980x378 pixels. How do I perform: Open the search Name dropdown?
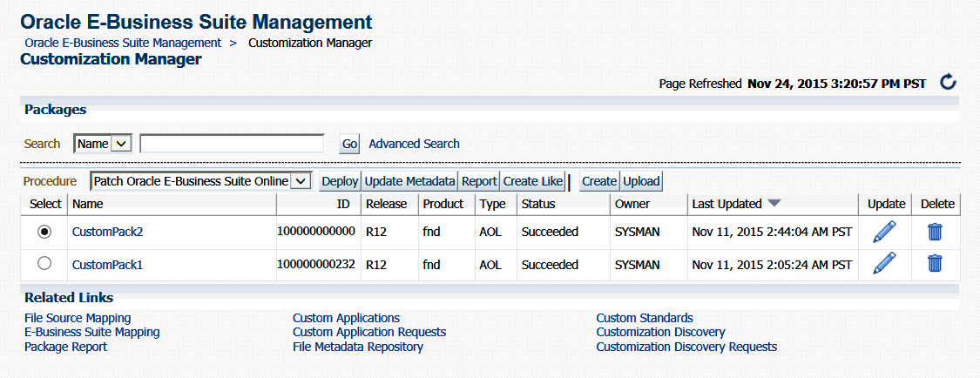pyautogui.click(x=103, y=144)
